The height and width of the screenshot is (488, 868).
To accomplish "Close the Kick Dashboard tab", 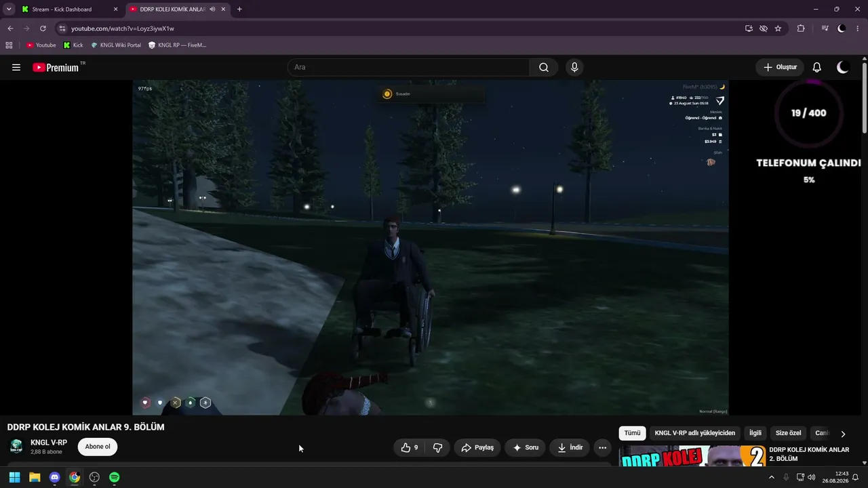I will point(115,9).
